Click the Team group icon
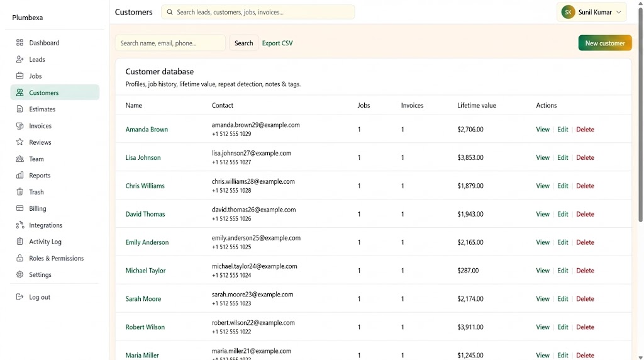The width and height of the screenshot is (644, 360). pyautogui.click(x=19, y=159)
